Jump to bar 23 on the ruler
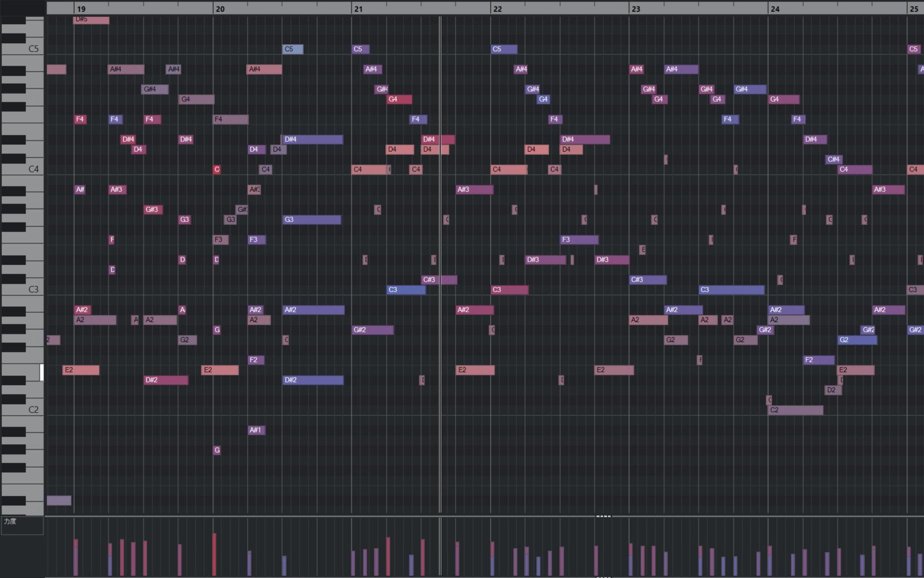Image resolution: width=924 pixels, height=578 pixels. coord(636,9)
